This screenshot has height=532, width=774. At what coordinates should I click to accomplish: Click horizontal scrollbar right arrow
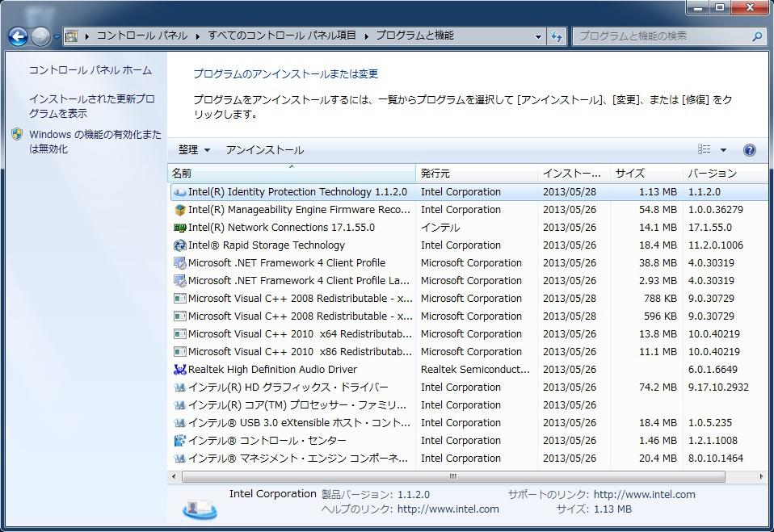[761, 476]
